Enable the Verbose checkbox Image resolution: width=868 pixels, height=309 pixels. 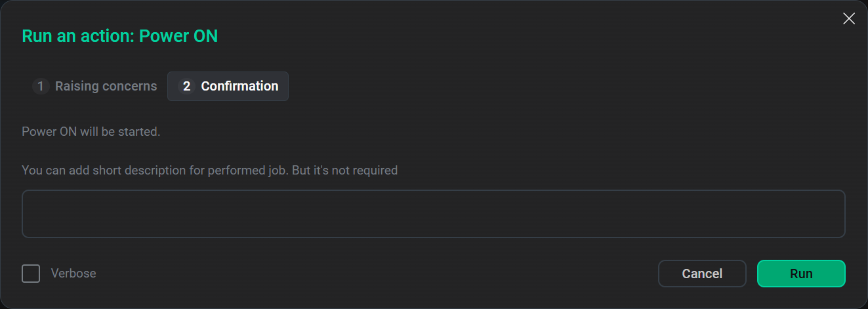31,274
